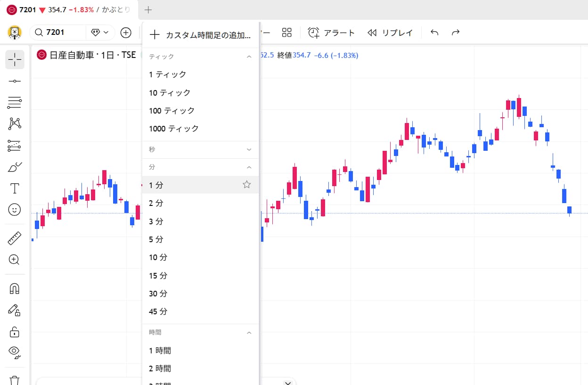Click the remove drawings trash icon
The width and height of the screenshot is (588, 385).
click(15, 379)
